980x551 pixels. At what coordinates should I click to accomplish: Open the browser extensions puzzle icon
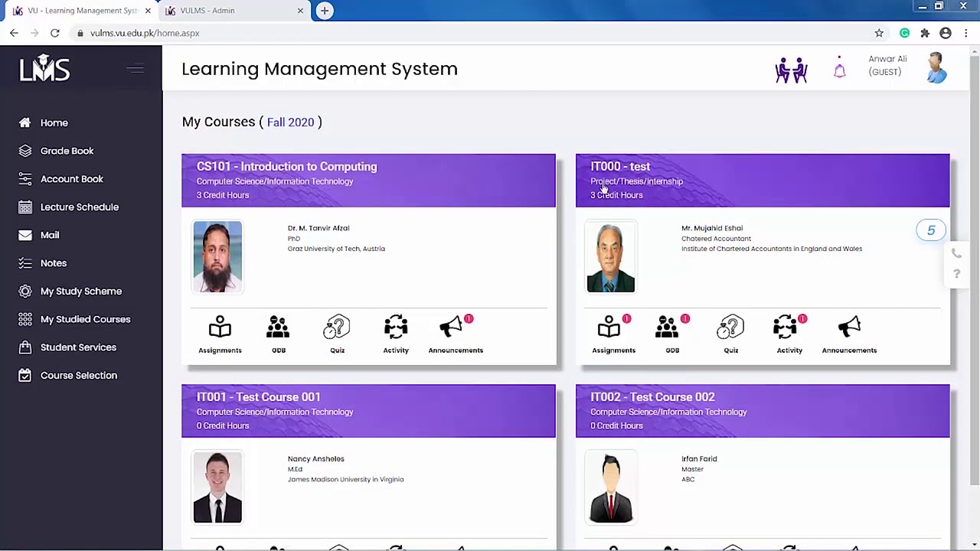925,33
